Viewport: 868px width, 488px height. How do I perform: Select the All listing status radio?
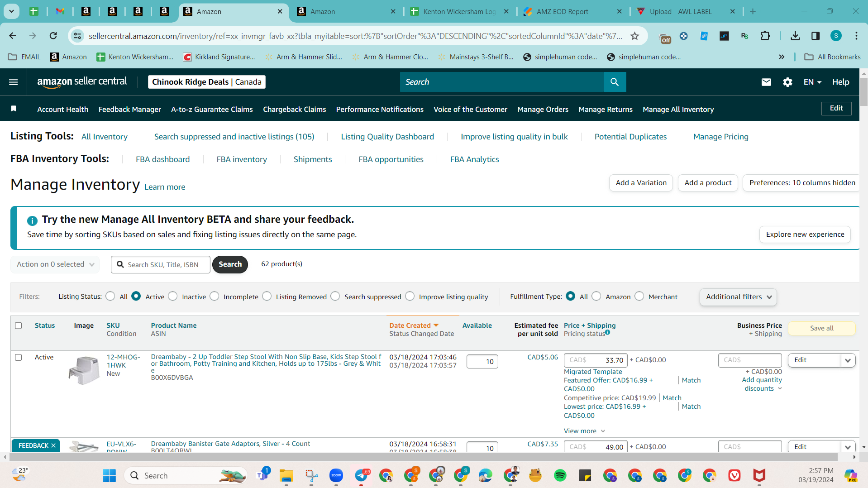click(x=110, y=296)
